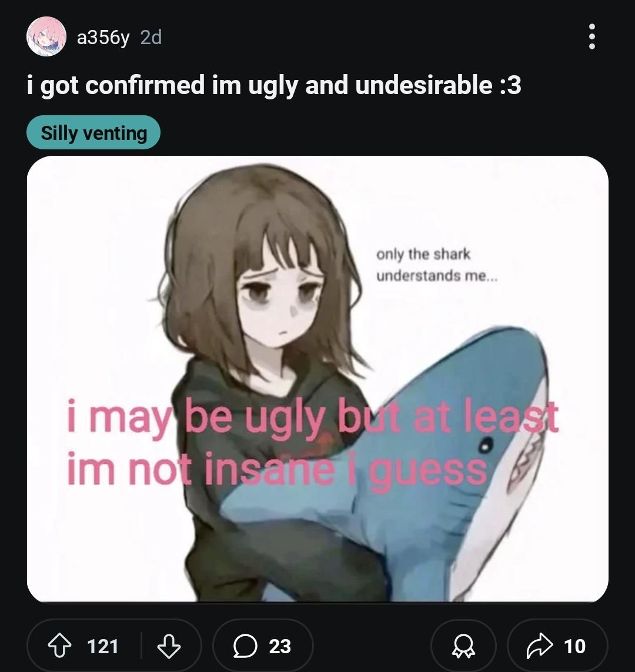The image size is (635, 672).
Task: Upvote the post
Action: click(x=59, y=646)
